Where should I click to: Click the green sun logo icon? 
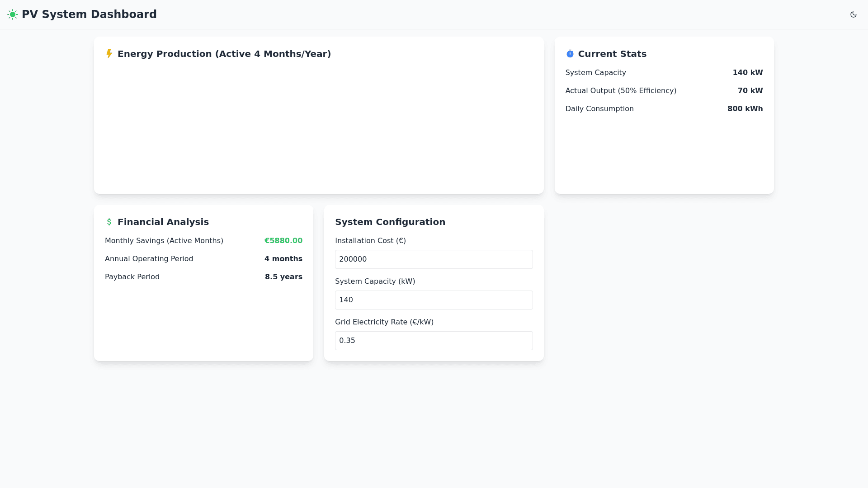[13, 14]
